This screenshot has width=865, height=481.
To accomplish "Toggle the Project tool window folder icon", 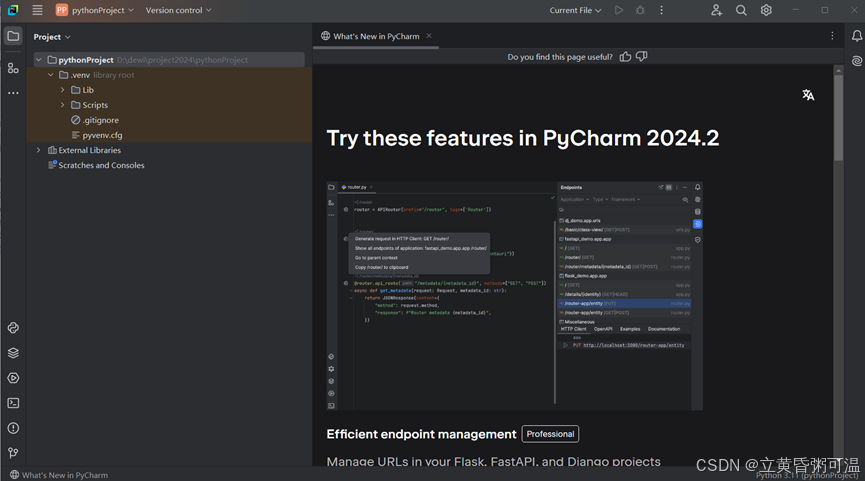I will coord(13,36).
